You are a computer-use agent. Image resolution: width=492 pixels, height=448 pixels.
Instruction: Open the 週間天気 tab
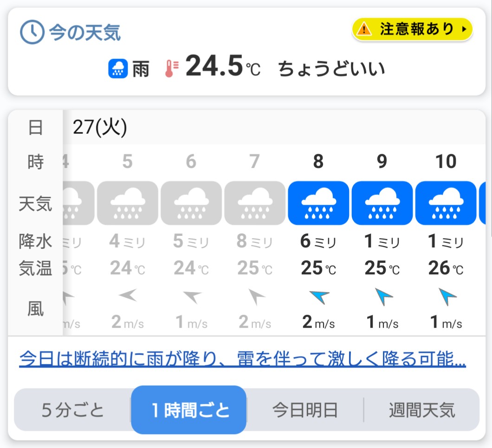click(421, 410)
